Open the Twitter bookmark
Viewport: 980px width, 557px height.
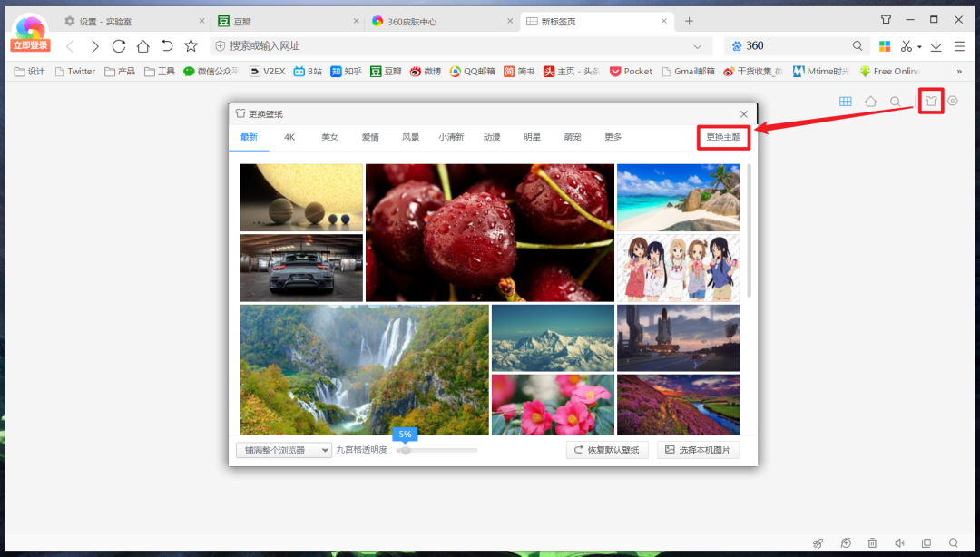(x=75, y=72)
